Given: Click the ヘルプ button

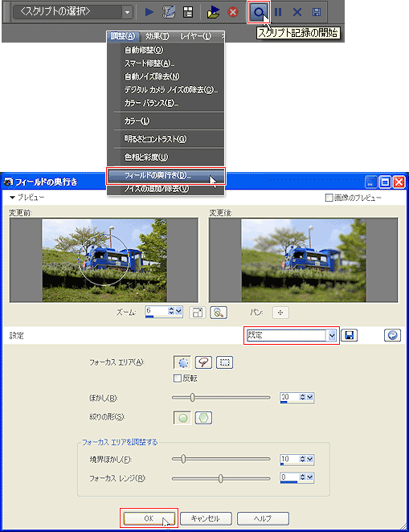Looking at the screenshot, I should 263,518.
